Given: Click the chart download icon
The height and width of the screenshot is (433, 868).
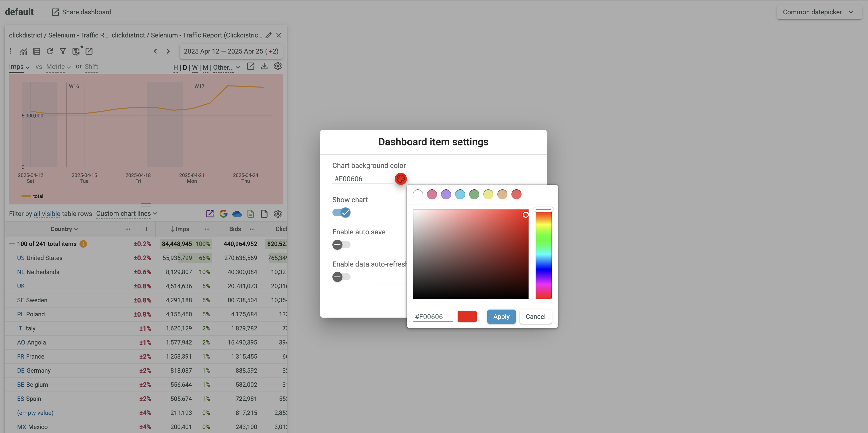Looking at the screenshot, I should click(264, 66).
